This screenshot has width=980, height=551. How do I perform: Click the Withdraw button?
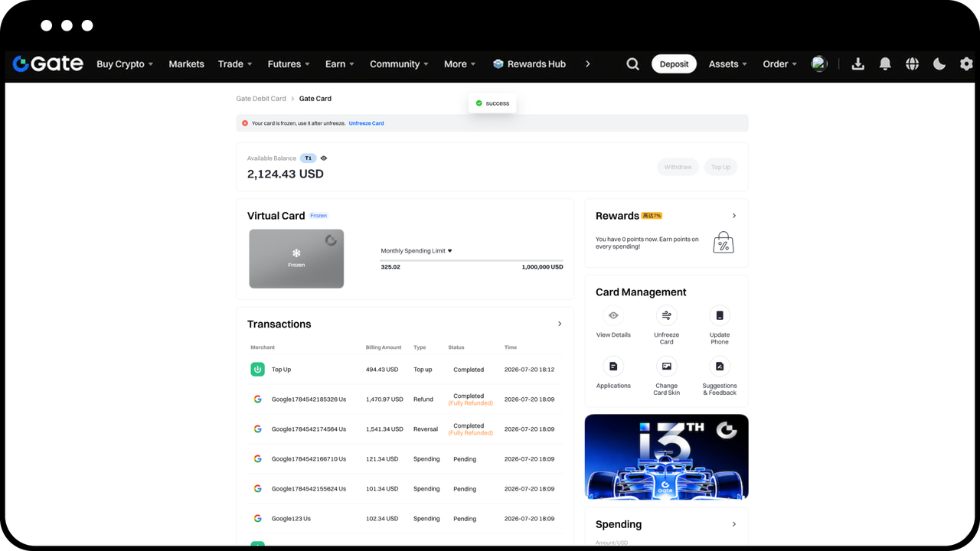click(678, 167)
